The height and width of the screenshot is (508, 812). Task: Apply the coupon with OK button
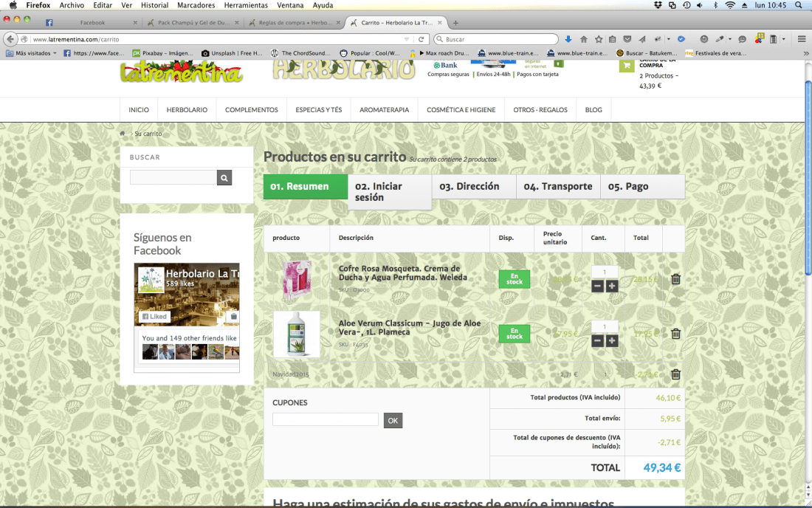(393, 420)
